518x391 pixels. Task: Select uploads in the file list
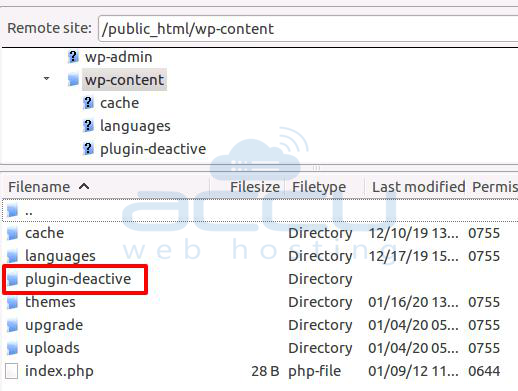point(52,348)
